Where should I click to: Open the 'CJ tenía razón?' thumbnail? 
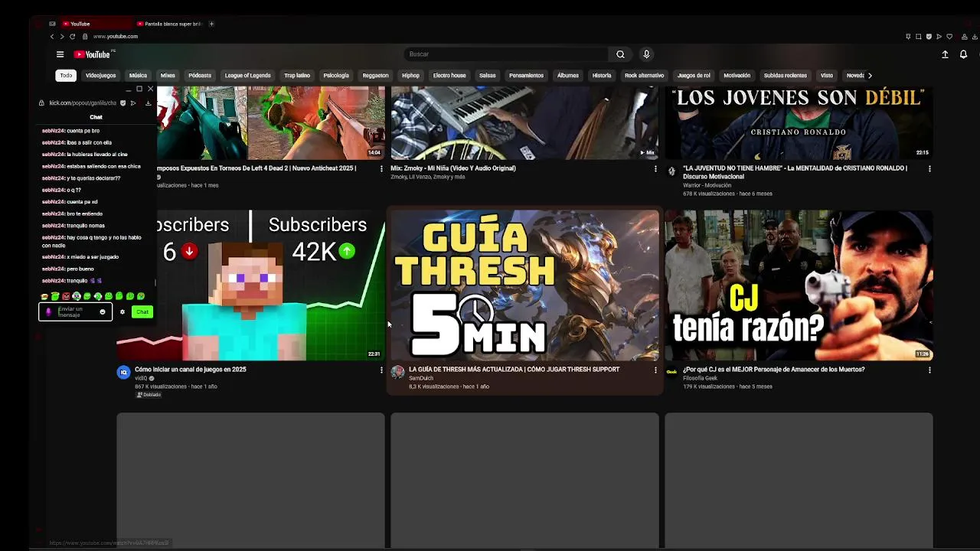[799, 285]
